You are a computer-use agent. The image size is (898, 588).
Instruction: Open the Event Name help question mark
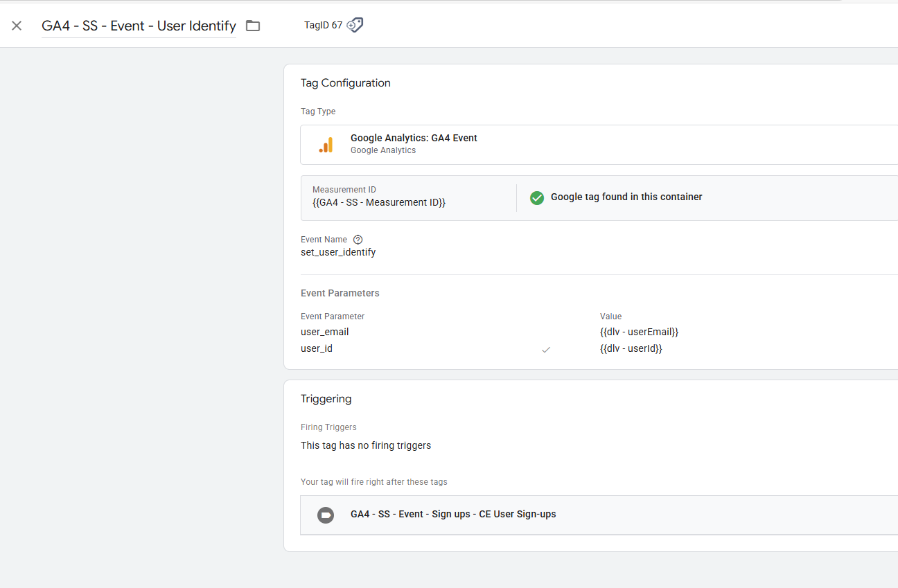click(358, 240)
